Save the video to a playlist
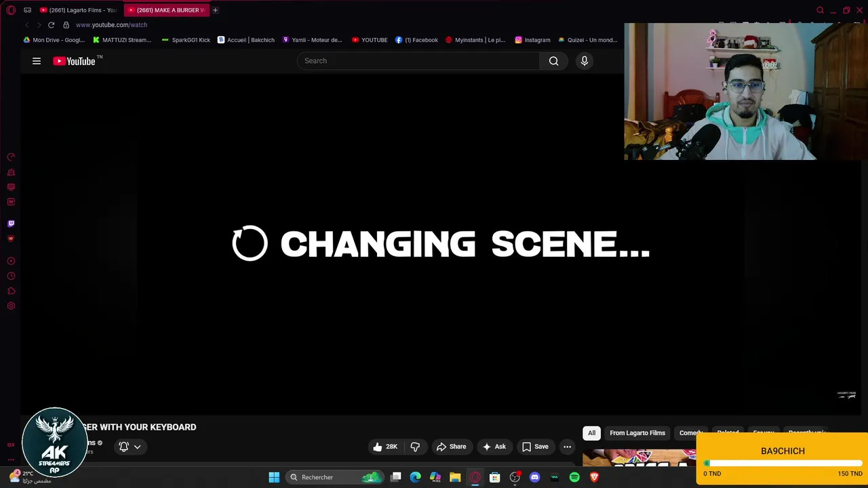 (535, 447)
